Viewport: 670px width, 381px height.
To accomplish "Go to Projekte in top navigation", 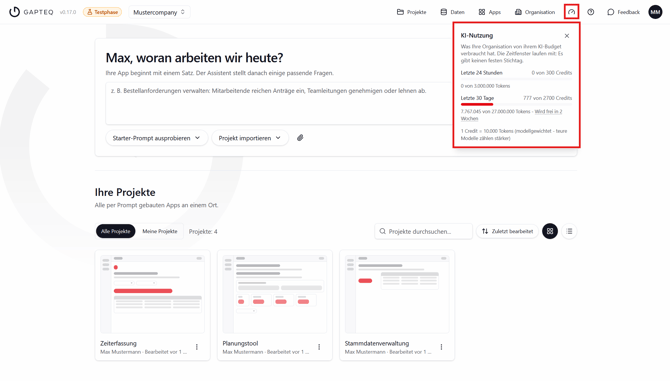I will click(x=411, y=12).
